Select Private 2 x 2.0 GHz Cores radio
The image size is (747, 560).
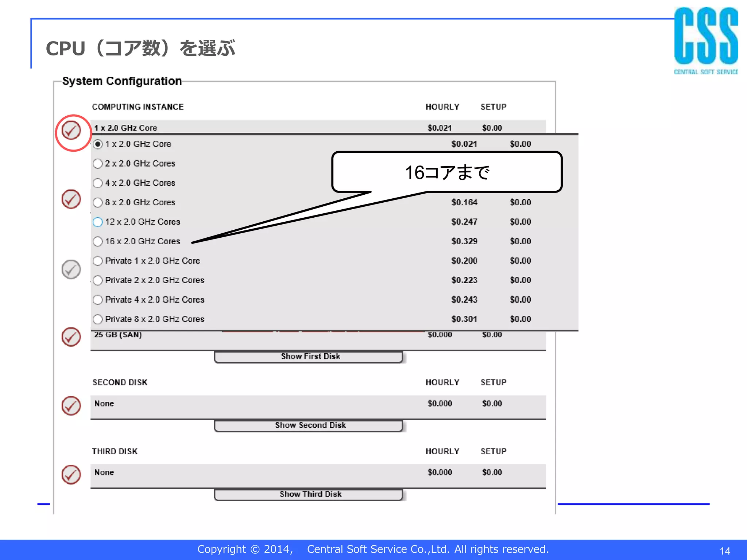pyautogui.click(x=97, y=280)
